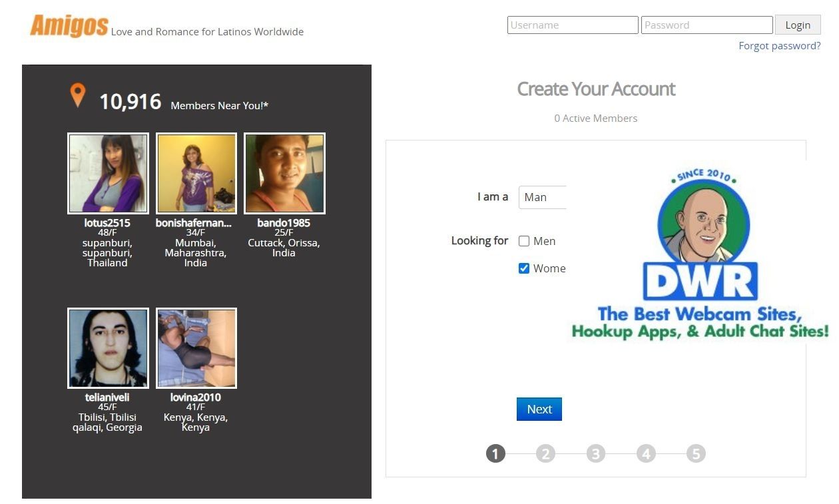This screenshot has width=839, height=504.
Task: Select signup step 1 circle
Action: click(495, 454)
